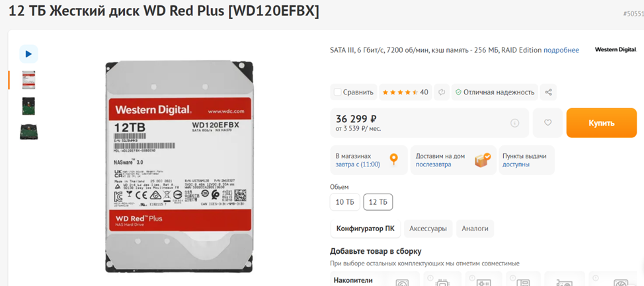Click the orange Купить button
The height and width of the screenshot is (286, 644).
pyautogui.click(x=601, y=123)
